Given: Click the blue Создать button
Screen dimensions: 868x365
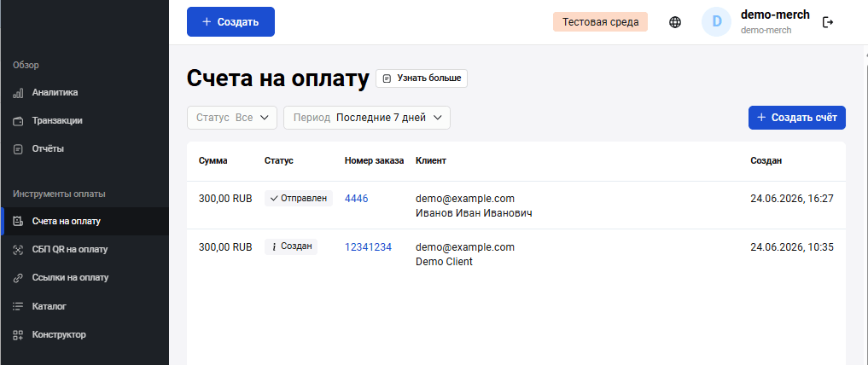Looking at the screenshot, I should tap(230, 21).
